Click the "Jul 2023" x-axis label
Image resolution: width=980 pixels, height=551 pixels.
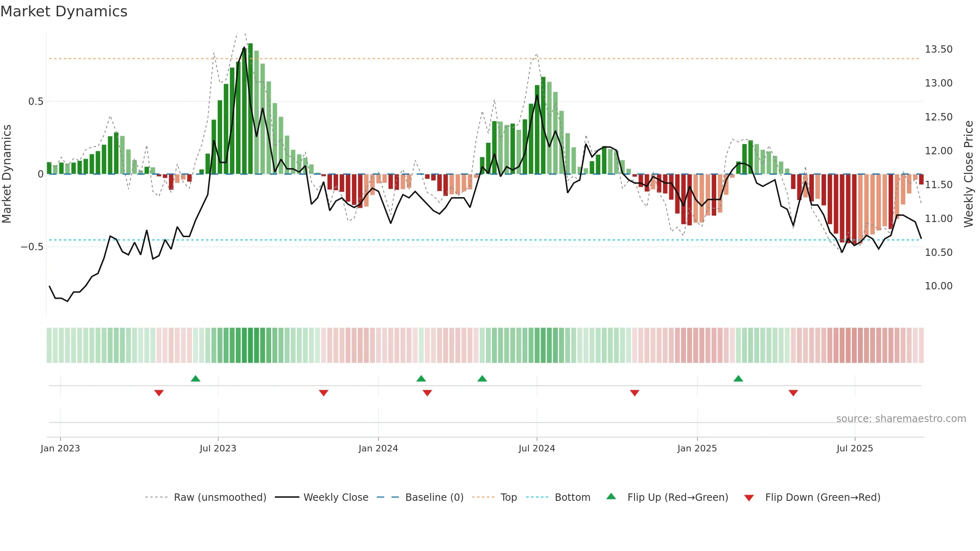[x=218, y=448]
